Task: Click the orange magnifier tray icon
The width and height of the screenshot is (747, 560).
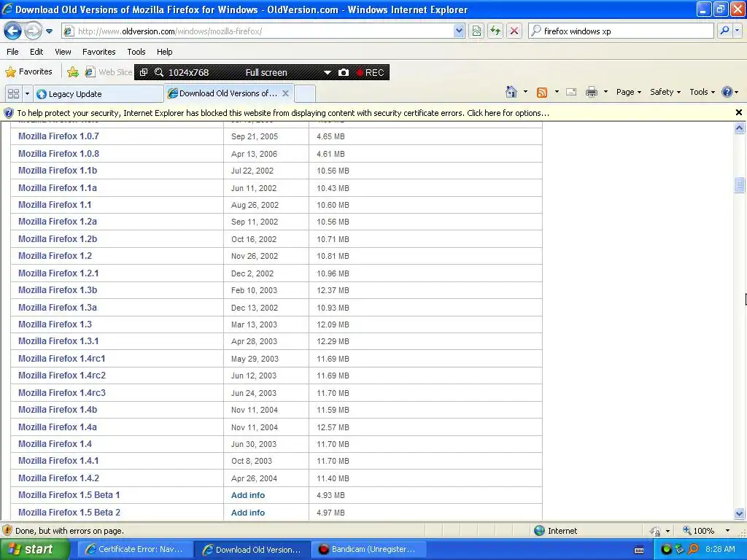Action: 693,549
